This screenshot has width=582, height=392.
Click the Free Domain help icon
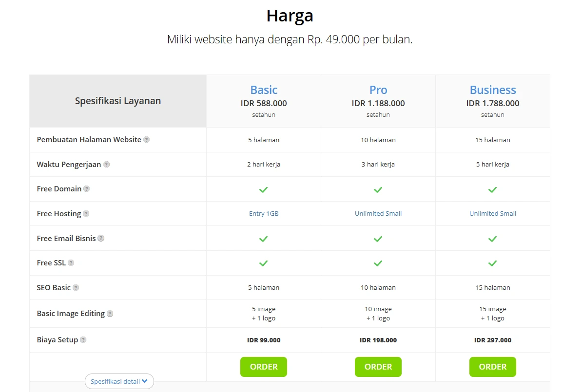tap(86, 189)
